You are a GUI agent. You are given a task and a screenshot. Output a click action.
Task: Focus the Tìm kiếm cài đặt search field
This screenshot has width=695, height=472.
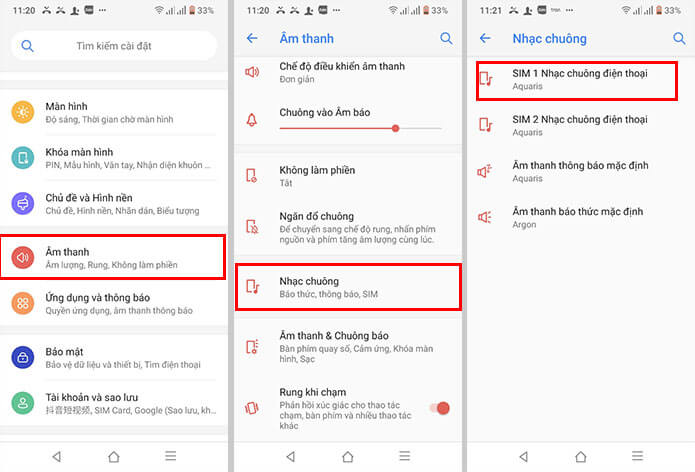click(x=114, y=46)
